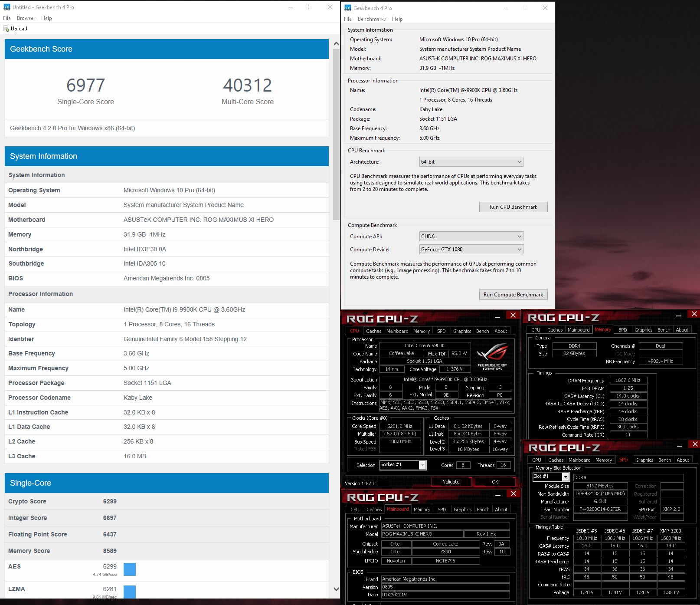
Task: Close the CPU-Z window showing the Mainboard tab
Action: [514, 493]
